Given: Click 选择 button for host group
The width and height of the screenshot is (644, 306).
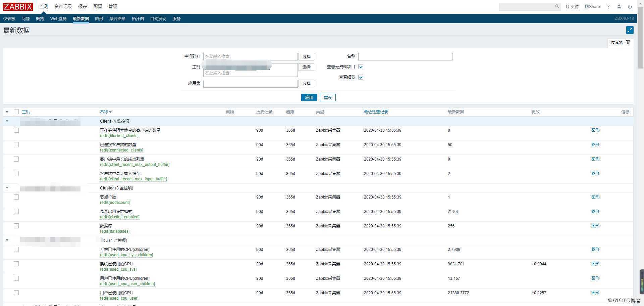Looking at the screenshot, I should click(306, 56).
